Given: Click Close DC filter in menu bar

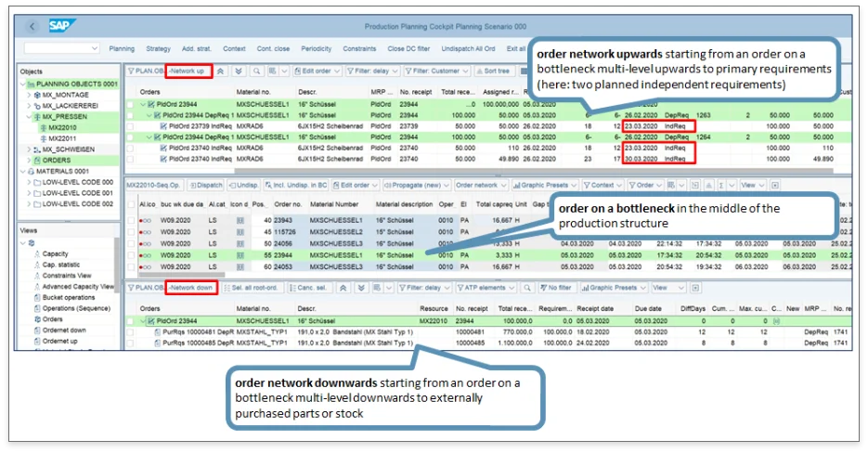Looking at the screenshot, I should point(408,48).
